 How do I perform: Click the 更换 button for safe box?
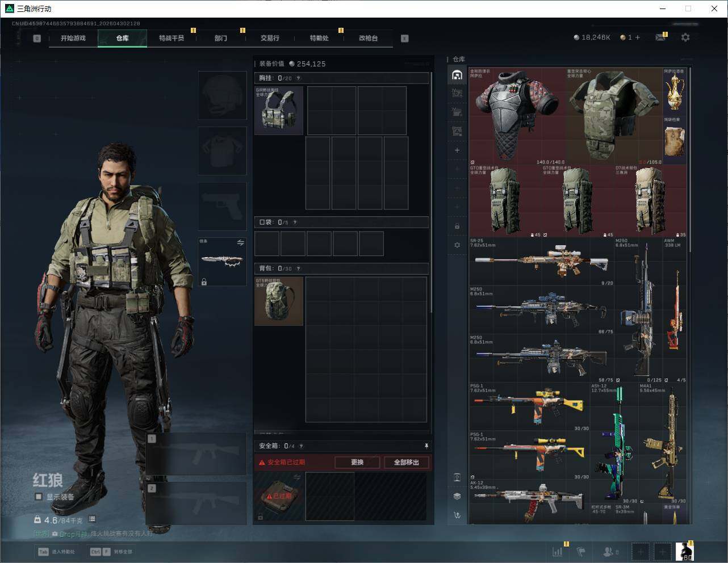[x=357, y=462]
